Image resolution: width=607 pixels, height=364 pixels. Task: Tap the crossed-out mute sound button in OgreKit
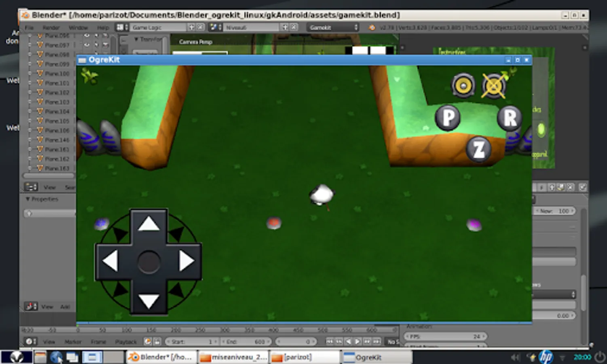click(494, 86)
